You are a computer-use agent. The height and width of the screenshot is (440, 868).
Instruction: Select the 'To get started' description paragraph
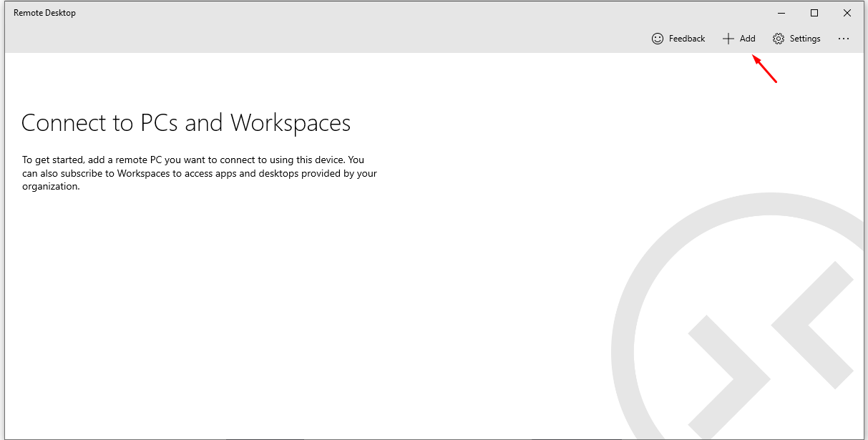[x=200, y=173]
